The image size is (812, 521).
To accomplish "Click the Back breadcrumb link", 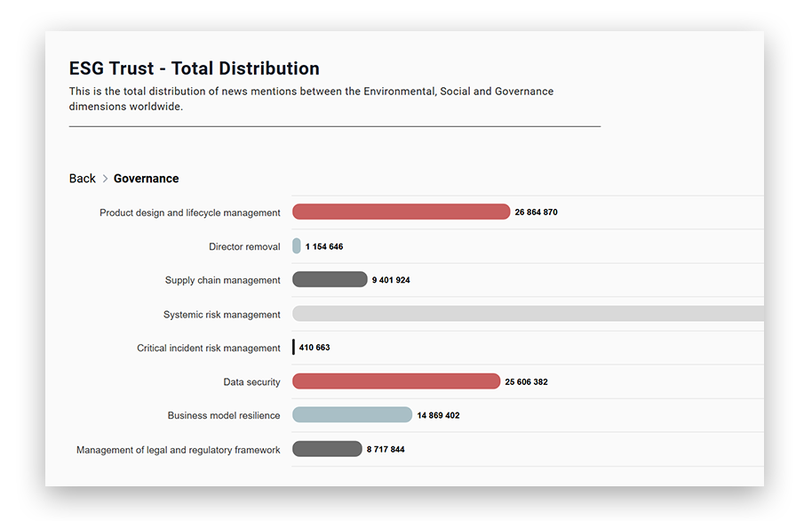I will tap(82, 179).
